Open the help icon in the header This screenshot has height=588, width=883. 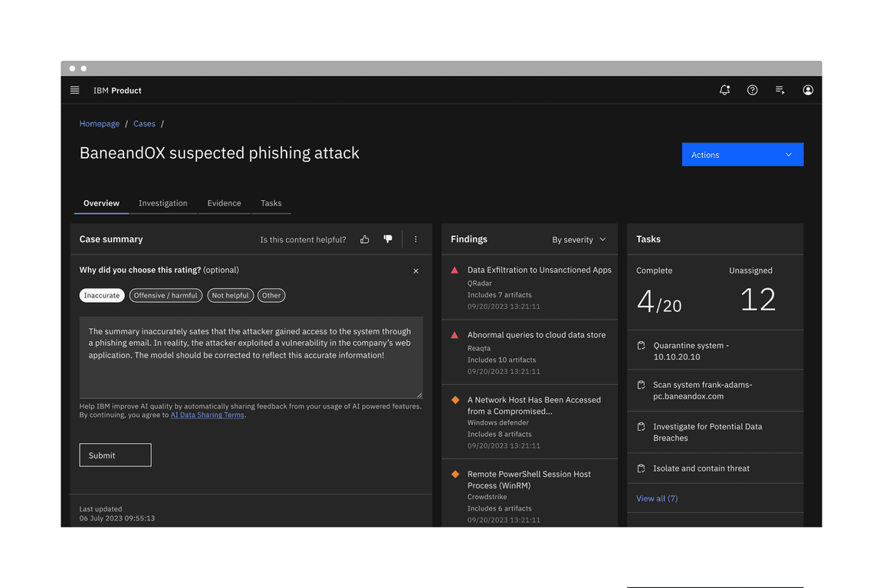click(752, 90)
